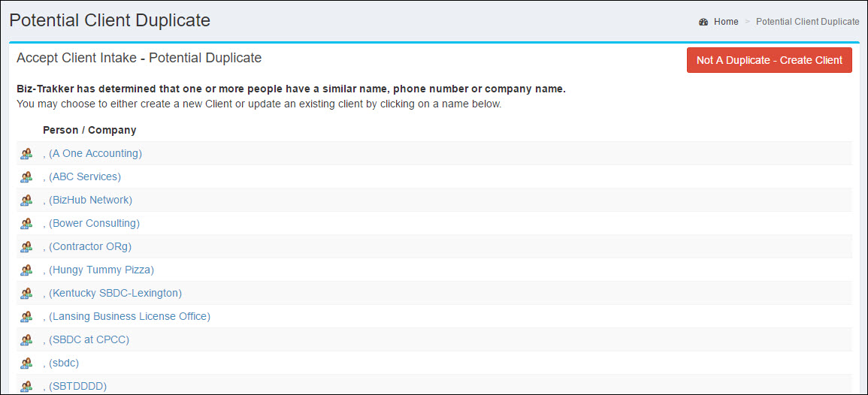Click the SBTDDDD company link
868x395 pixels.
[74, 385]
